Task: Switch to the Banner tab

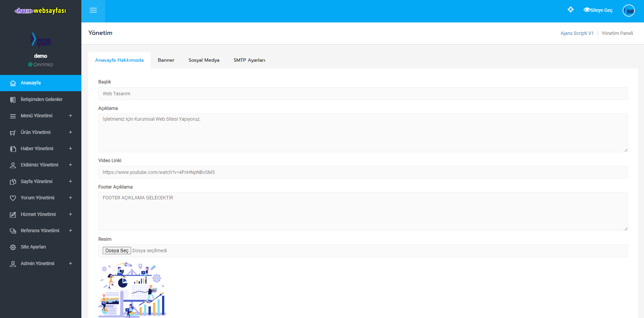Action: 166,60
